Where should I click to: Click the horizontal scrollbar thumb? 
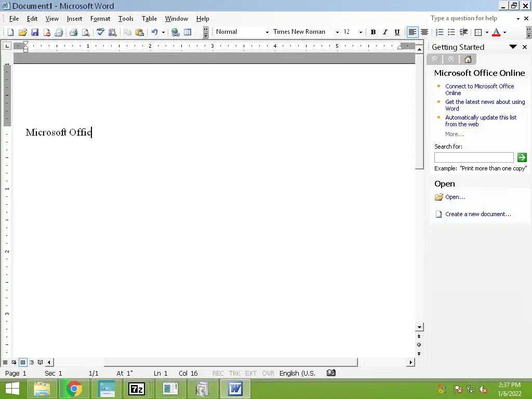point(231,362)
